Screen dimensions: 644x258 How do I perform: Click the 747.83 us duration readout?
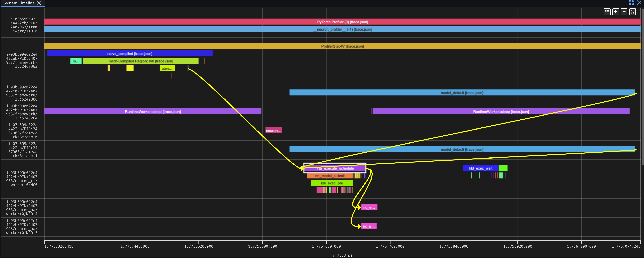[342, 255]
